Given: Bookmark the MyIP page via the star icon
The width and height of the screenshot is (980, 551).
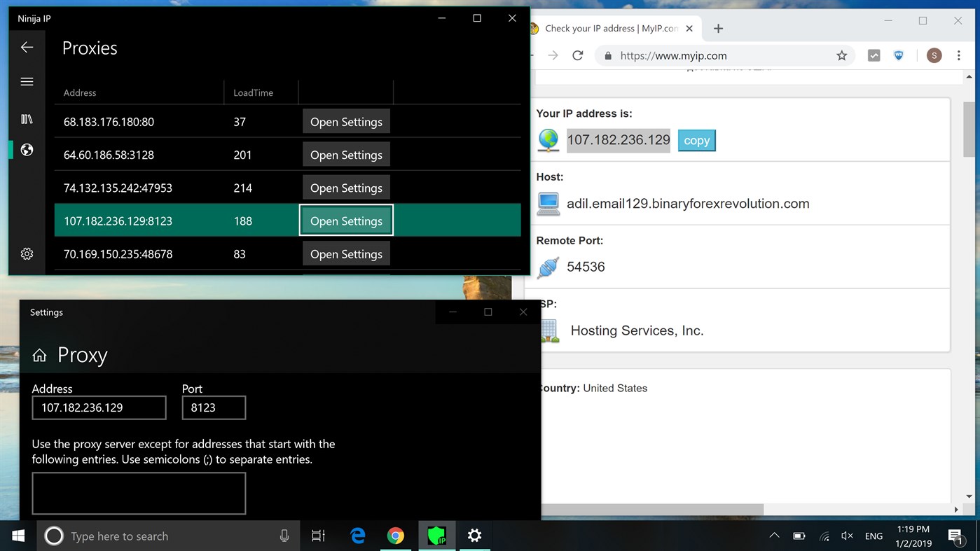Looking at the screenshot, I should [841, 55].
